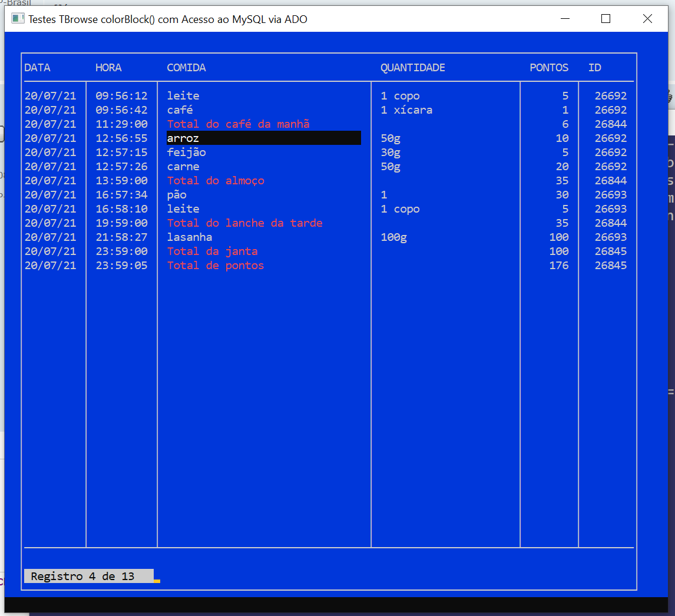Select the 'feijão' food entry
The image size is (675, 616).
(186, 153)
